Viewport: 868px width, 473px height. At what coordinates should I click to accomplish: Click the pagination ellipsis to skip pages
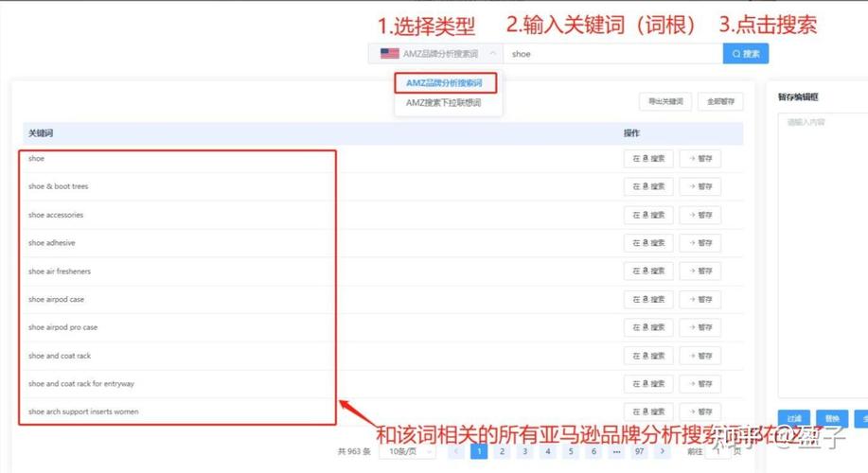coord(616,451)
